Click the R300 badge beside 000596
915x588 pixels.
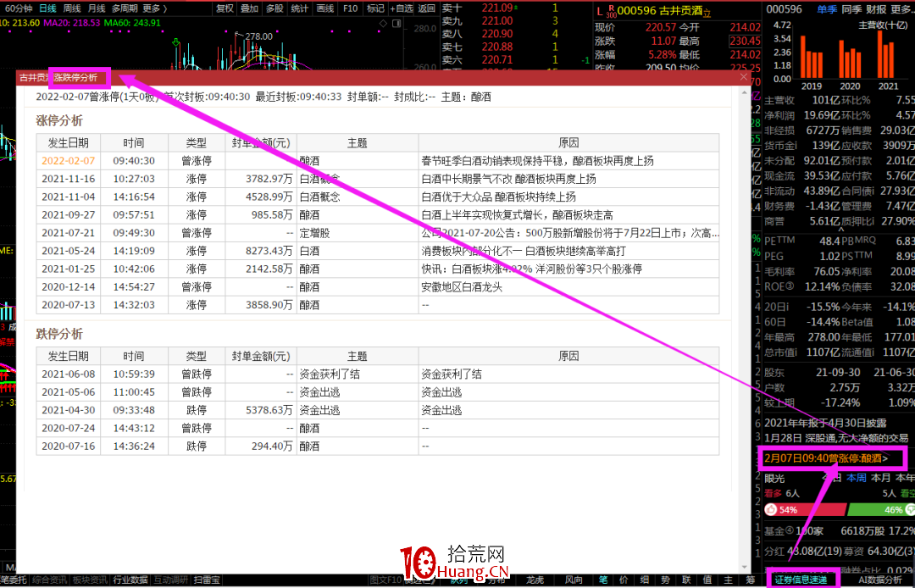612,10
